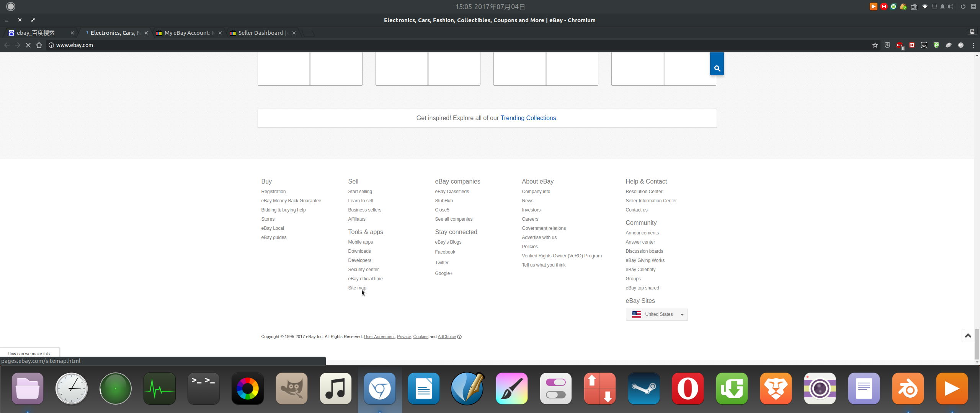Click Government relations link
This screenshot has width=980, height=413.
(x=544, y=228)
